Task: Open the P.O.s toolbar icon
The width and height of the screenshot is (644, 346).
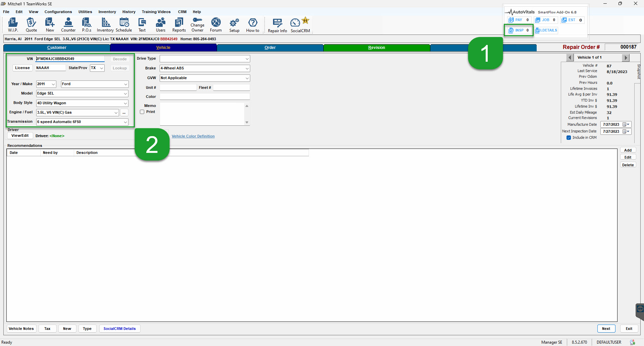Action: tap(87, 25)
